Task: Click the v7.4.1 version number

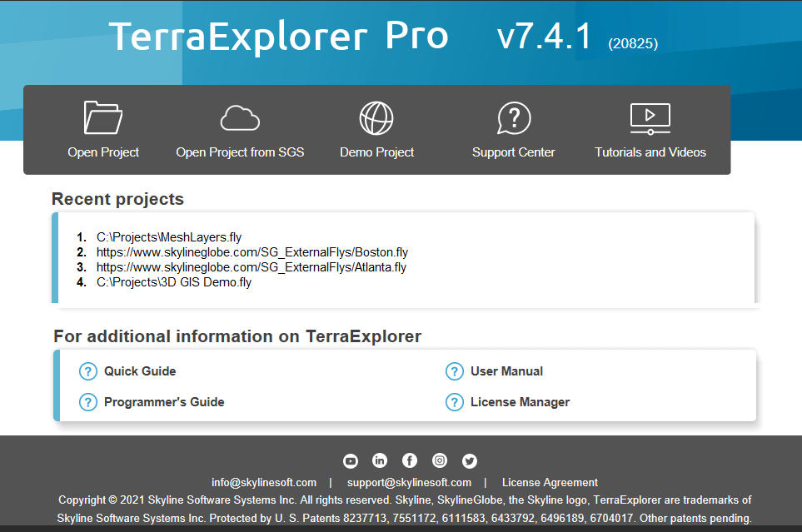Action: click(544, 37)
